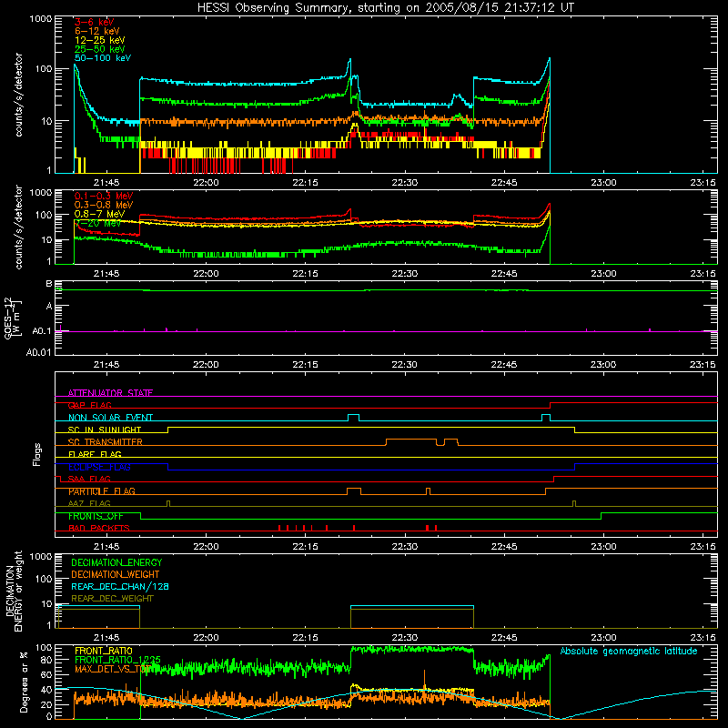Click the DECIMATION_WEIGHT legend label
Image resolution: width=728 pixels, height=728 pixels.
tap(116, 574)
